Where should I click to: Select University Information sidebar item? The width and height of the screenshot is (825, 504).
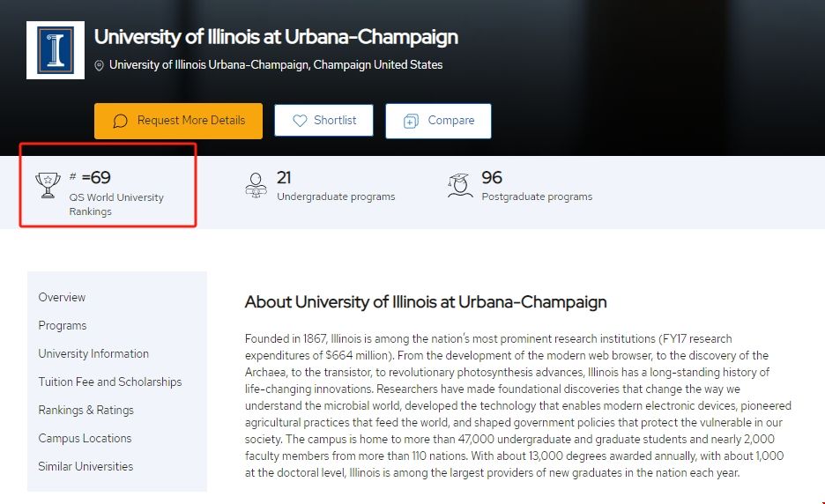pyautogui.click(x=93, y=354)
